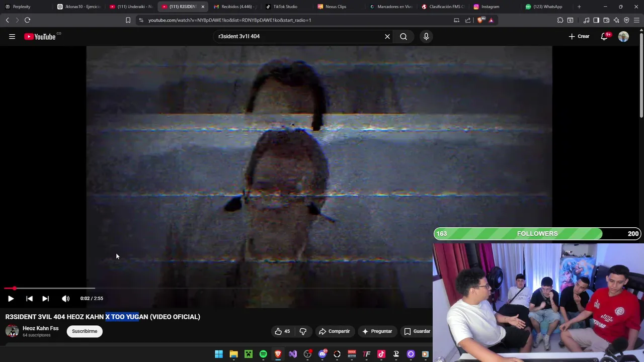Click the magnifier search button
This screenshot has width=644, height=362.
point(404,36)
